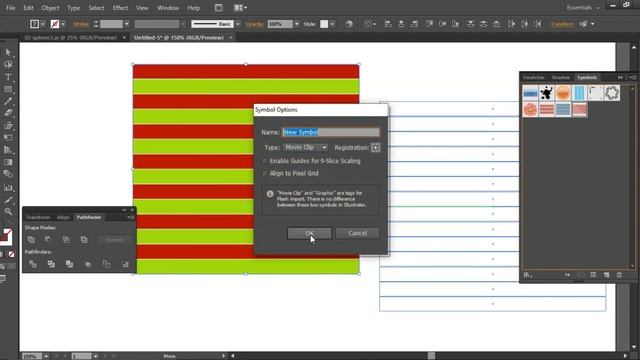Image resolution: width=640 pixels, height=360 pixels.
Task: Click the Merge pathfinder icon
Action: 69,264
